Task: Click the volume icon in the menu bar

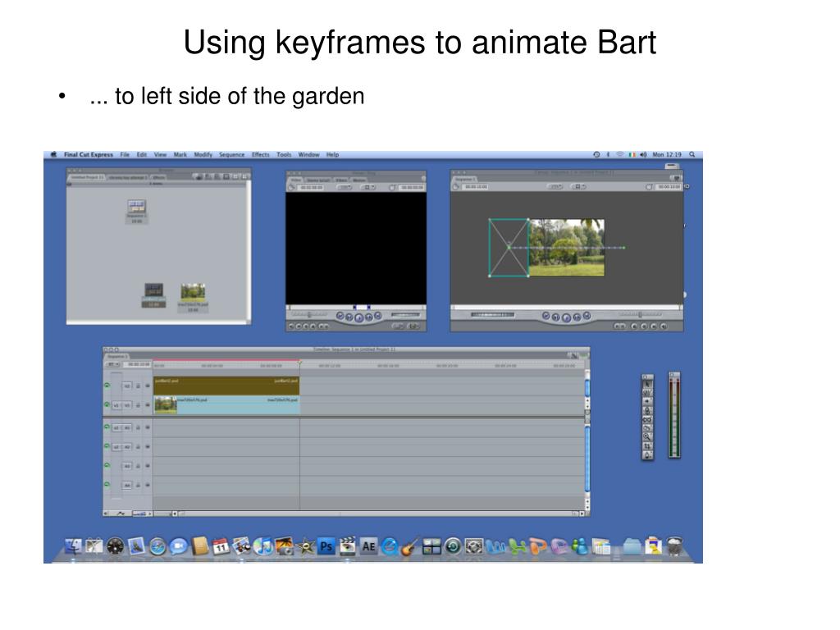Action: tap(643, 154)
